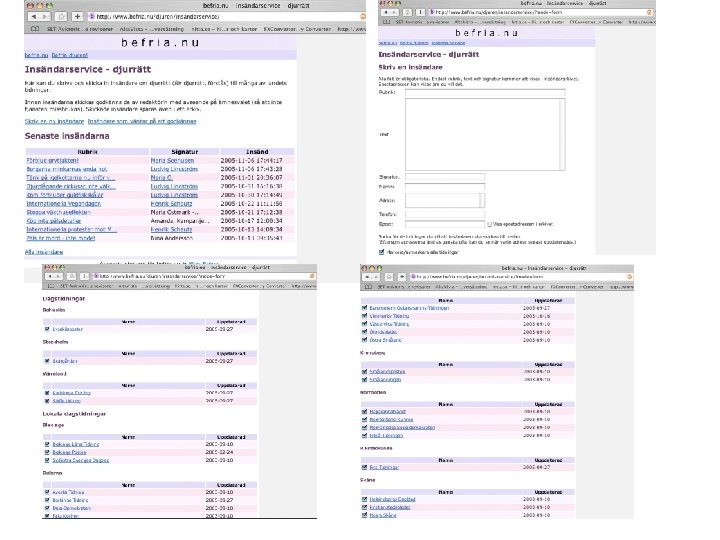Open 'Internationella Vegandagen' letter link
The image size is (720, 540).
(63, 203)
